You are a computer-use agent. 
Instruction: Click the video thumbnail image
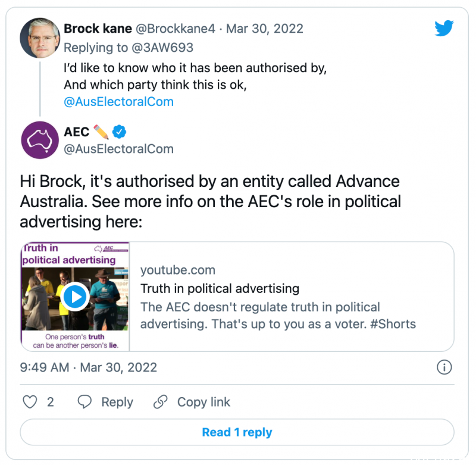[75, 297]
